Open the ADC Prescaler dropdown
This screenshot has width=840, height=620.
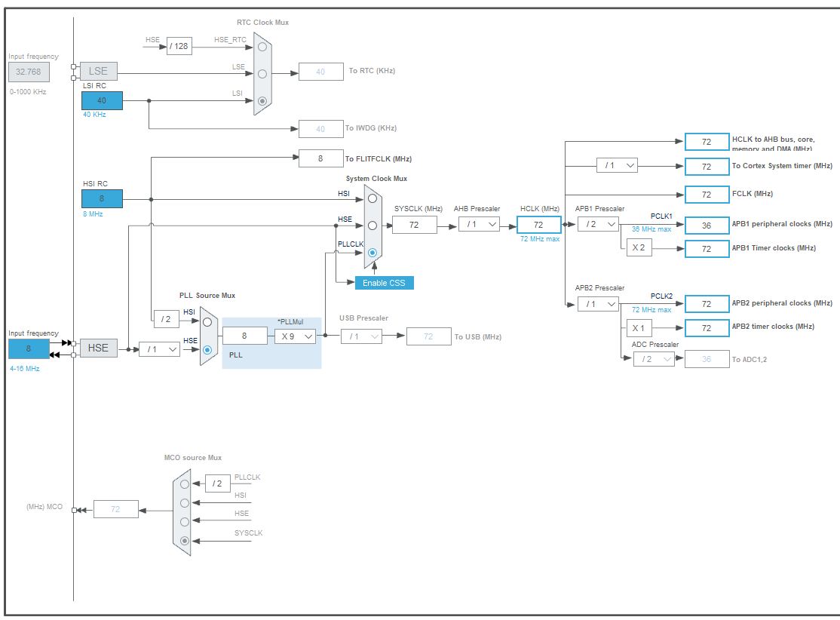pos(654,359)
